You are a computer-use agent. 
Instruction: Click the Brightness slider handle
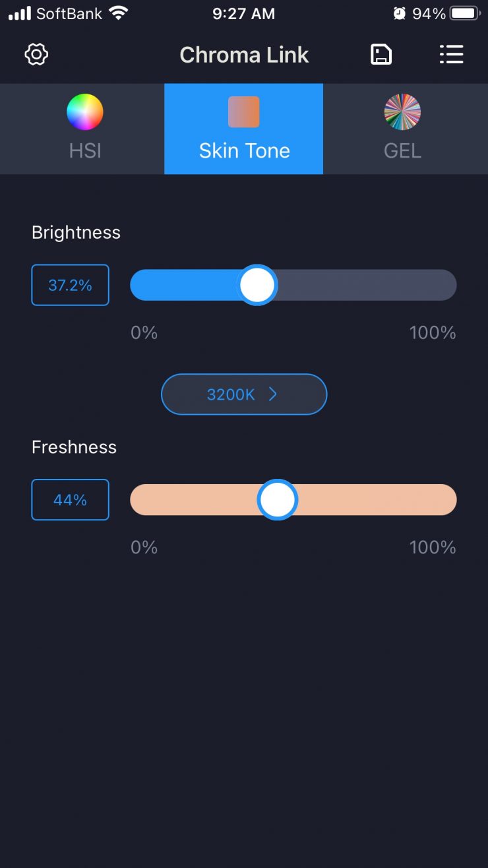257,285
